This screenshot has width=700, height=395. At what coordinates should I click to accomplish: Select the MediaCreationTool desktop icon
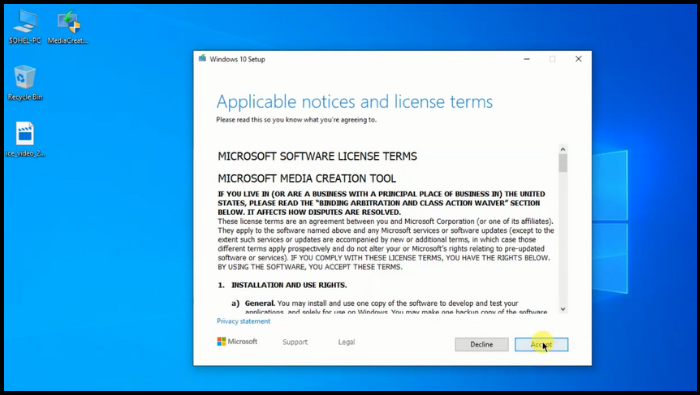pyautogui.click(x=68, y=27)
